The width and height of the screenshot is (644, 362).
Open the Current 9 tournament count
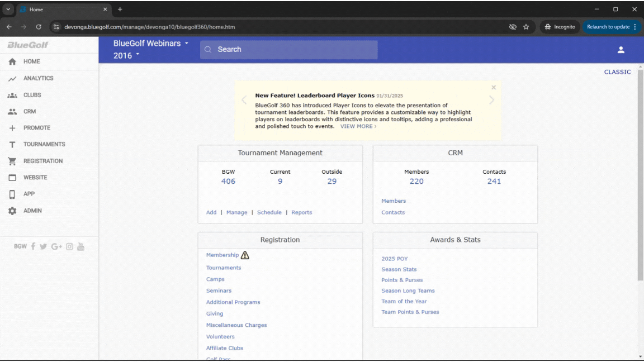pos(280,182)
